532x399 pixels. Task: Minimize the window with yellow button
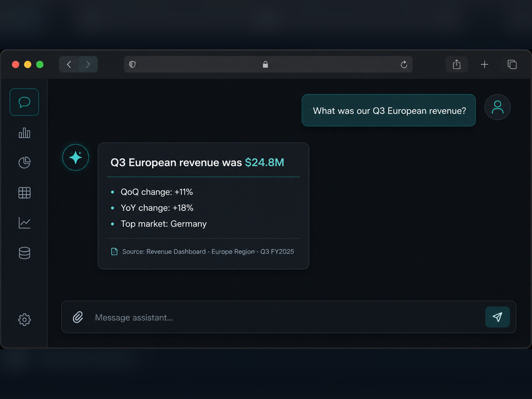[x=28, y=64]
